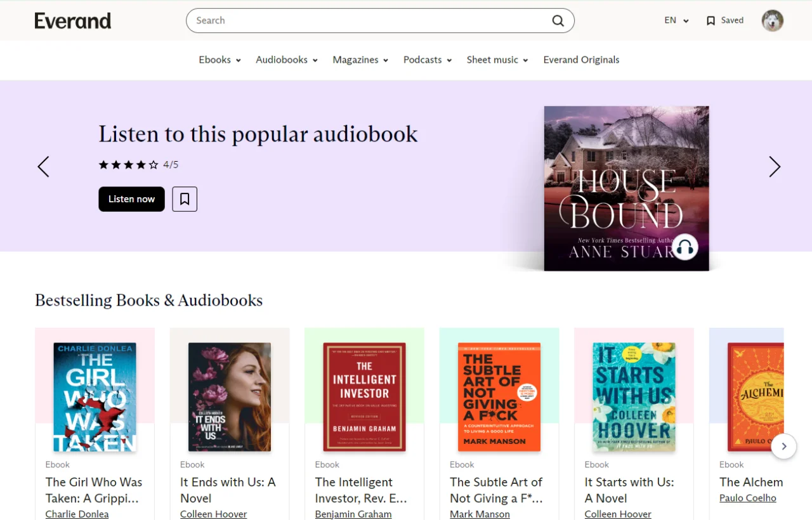Open the EN language dropdown

676,20
